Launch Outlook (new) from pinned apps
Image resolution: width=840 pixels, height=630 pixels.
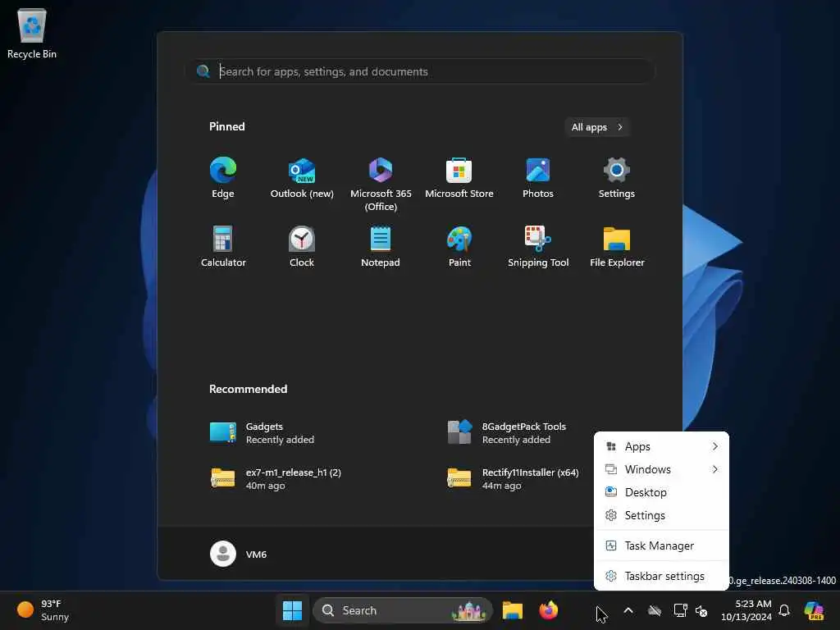[302, 178]
